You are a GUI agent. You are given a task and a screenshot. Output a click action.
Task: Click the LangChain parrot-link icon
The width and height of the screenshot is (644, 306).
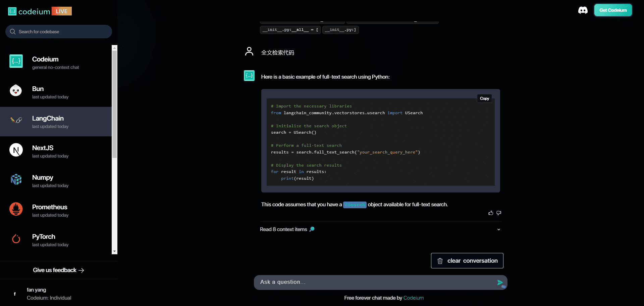pyautogui.click(x=16, y=120)
